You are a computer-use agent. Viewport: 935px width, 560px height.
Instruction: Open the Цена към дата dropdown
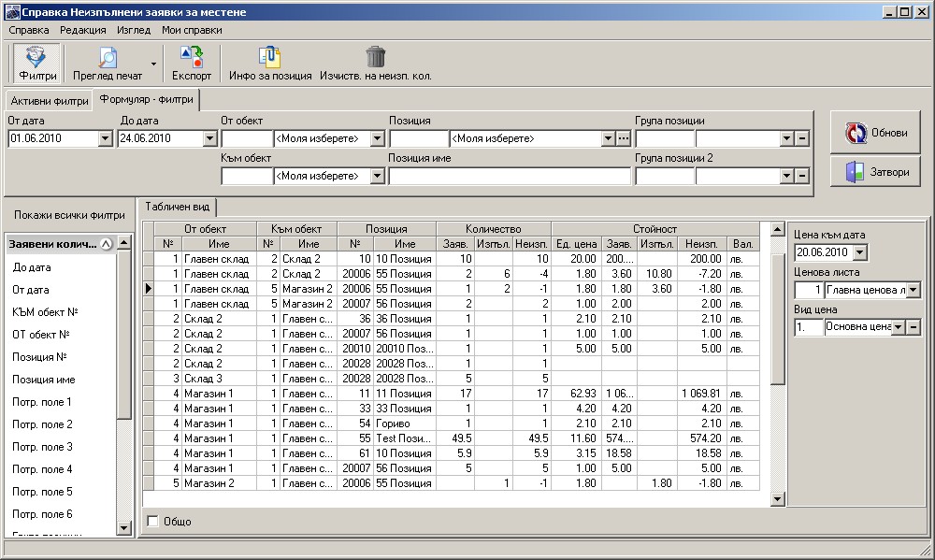click(x=859, y=252)
